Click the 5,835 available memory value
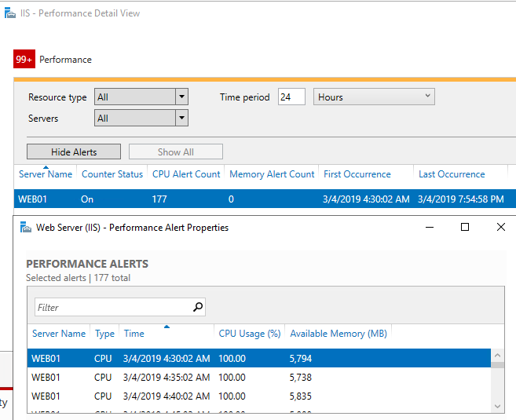 [301, 396]
